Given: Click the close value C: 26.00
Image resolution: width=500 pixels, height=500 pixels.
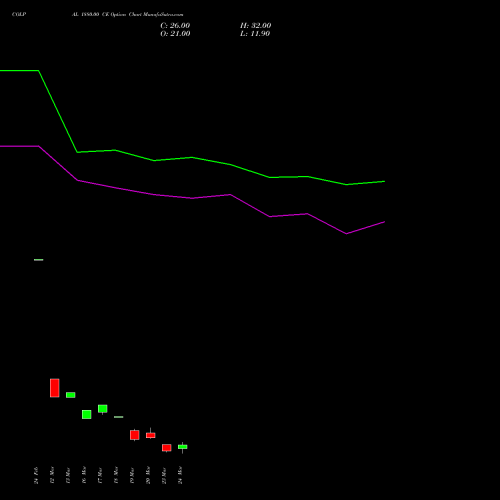Looking at the screenshot, I should tap(175, 26).
